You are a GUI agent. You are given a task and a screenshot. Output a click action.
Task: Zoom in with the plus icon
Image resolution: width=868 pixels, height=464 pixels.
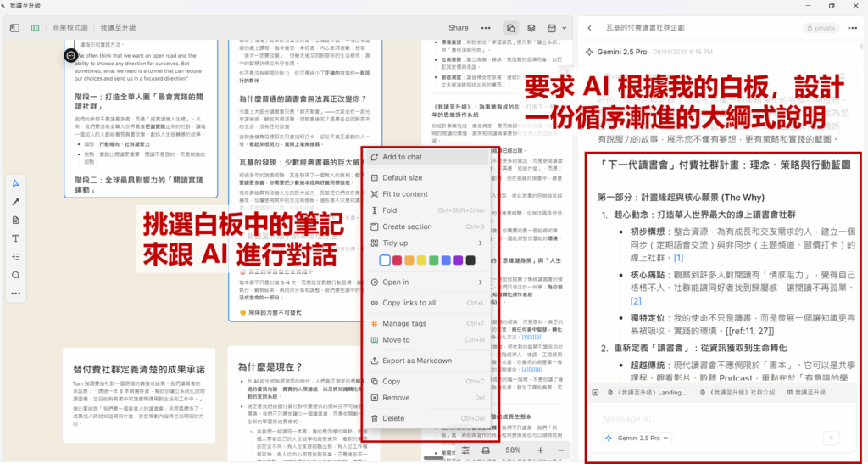(540, 450)
